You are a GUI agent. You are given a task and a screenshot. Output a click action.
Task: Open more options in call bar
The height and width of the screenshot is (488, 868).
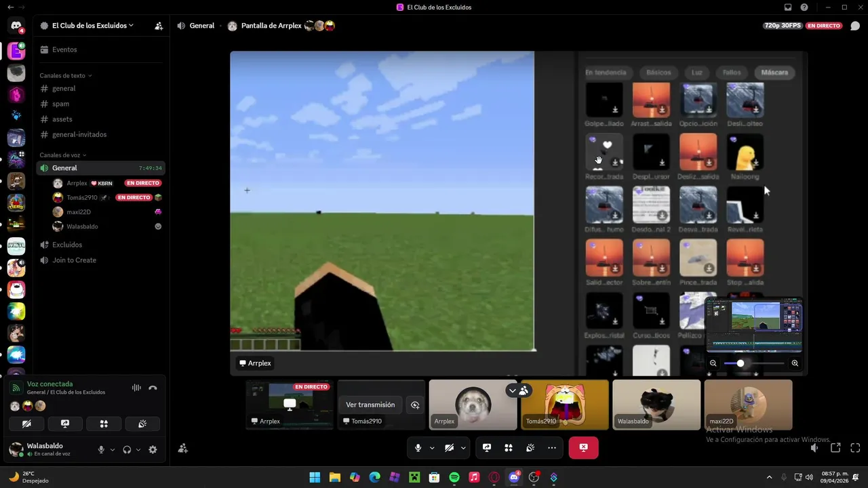552,448
